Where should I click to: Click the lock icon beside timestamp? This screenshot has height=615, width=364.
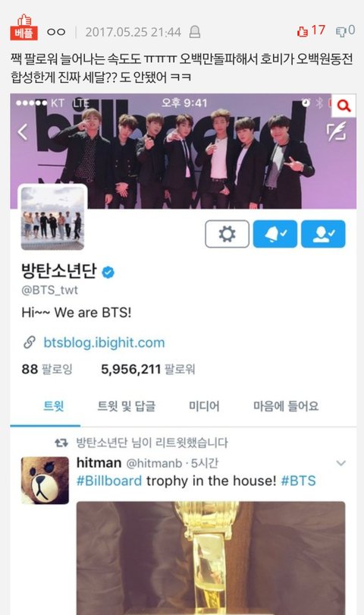195,32
